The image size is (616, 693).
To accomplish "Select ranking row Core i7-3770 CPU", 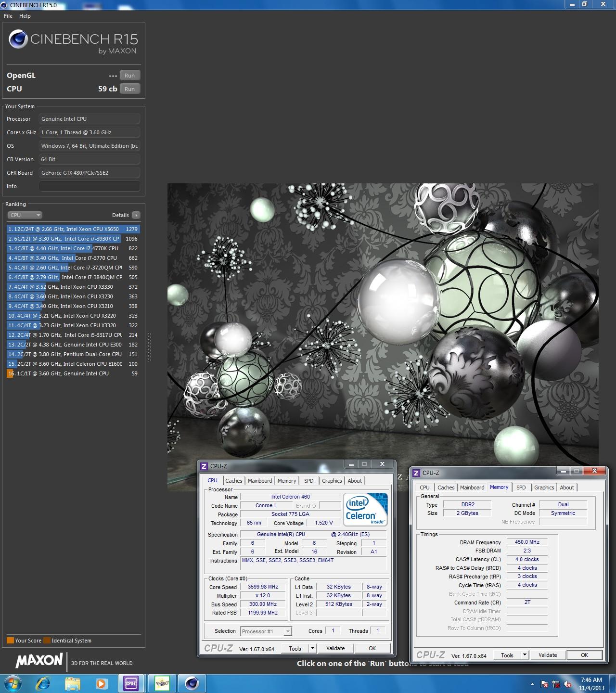I will (x=73, y=258).
